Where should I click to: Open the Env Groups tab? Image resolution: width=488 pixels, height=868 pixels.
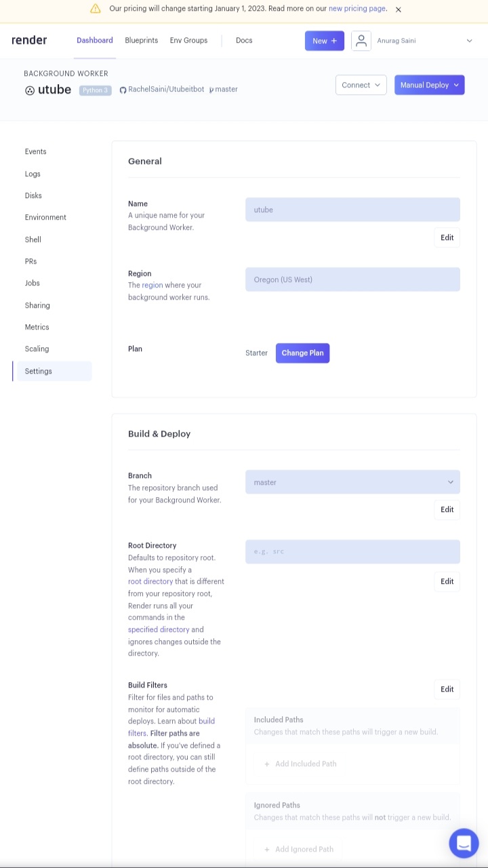[188, 41]
